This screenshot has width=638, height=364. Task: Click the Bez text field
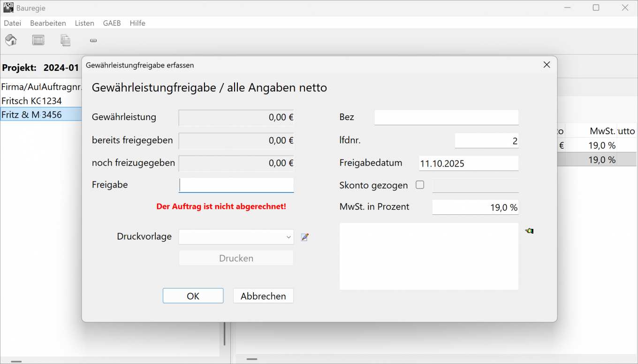click(446, 117)
